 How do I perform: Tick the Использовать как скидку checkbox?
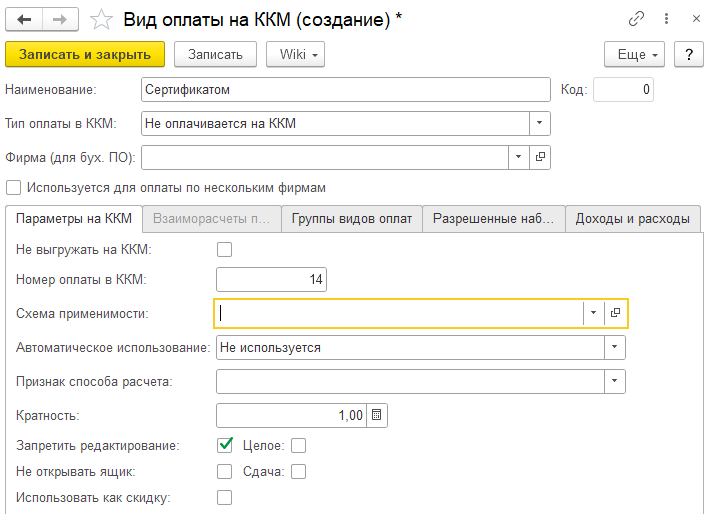coord(224,497)
